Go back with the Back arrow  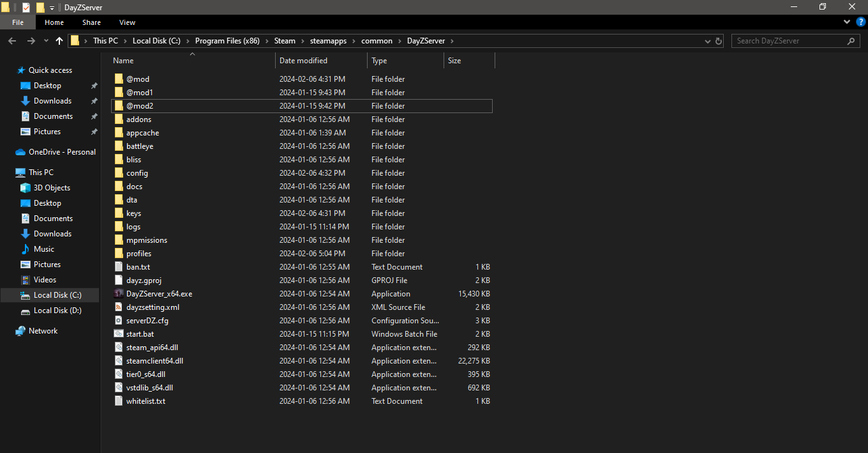click(12, 41)
